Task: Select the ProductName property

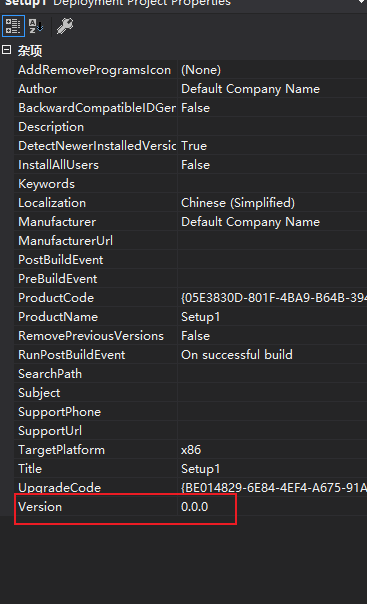Action: (58, 317)
